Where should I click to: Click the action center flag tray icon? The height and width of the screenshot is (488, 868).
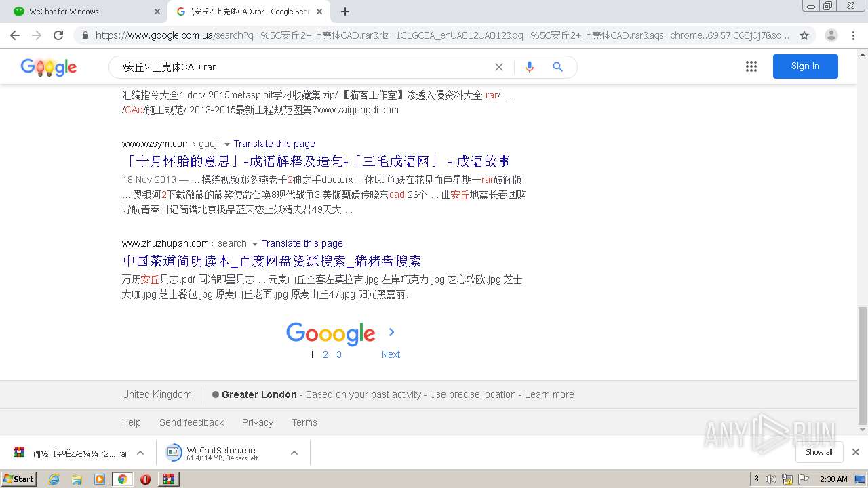pos(804,479)
